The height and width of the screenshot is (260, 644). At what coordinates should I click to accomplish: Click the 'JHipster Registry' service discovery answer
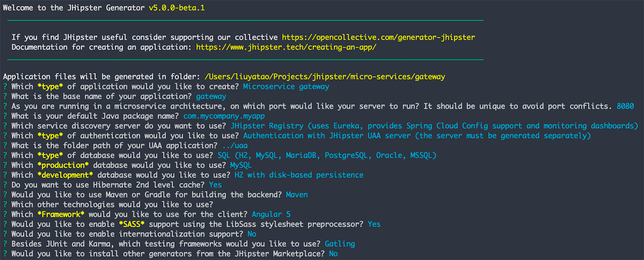435,126
